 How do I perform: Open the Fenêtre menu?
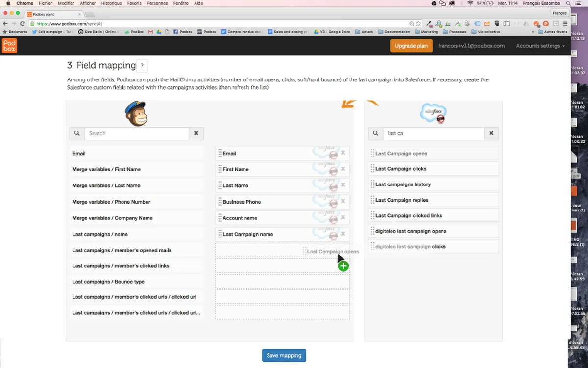[x=181, y=3]
